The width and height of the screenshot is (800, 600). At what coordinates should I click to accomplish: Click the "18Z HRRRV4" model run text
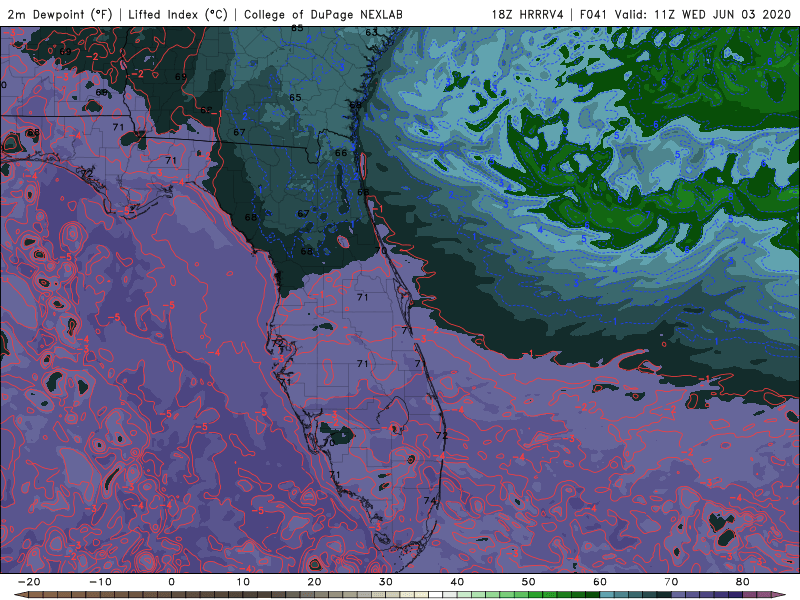528,14
